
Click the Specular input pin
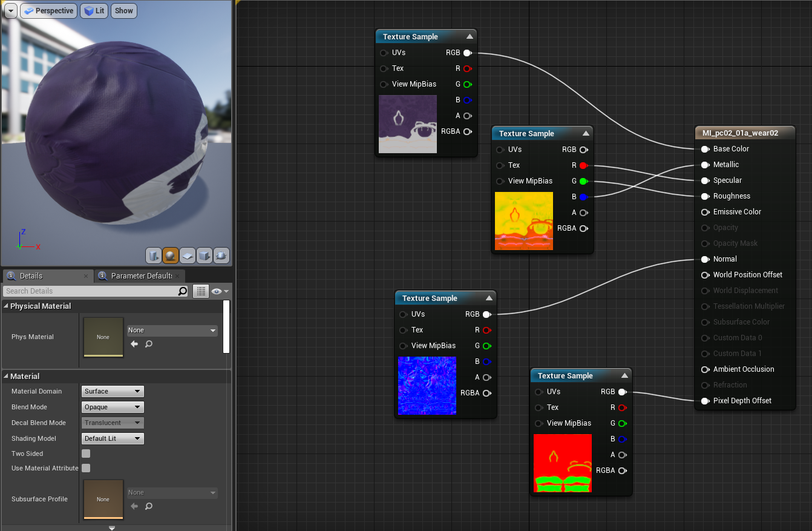(x=705, y=180)
